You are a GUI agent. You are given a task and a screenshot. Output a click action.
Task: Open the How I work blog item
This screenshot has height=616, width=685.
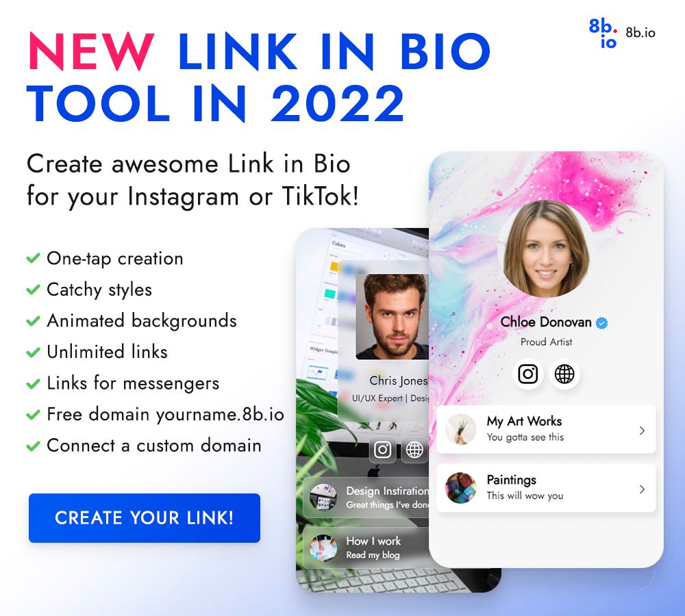coord(366,548)
